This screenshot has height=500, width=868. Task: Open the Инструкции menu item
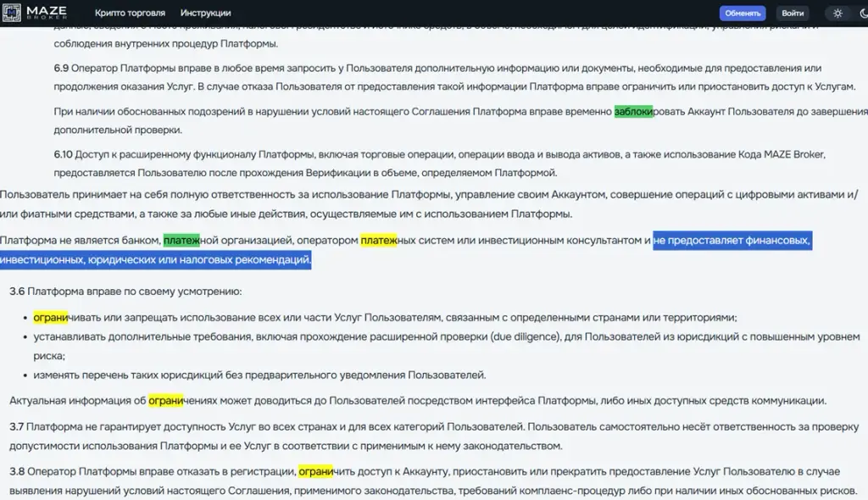[x=205, y=13]
